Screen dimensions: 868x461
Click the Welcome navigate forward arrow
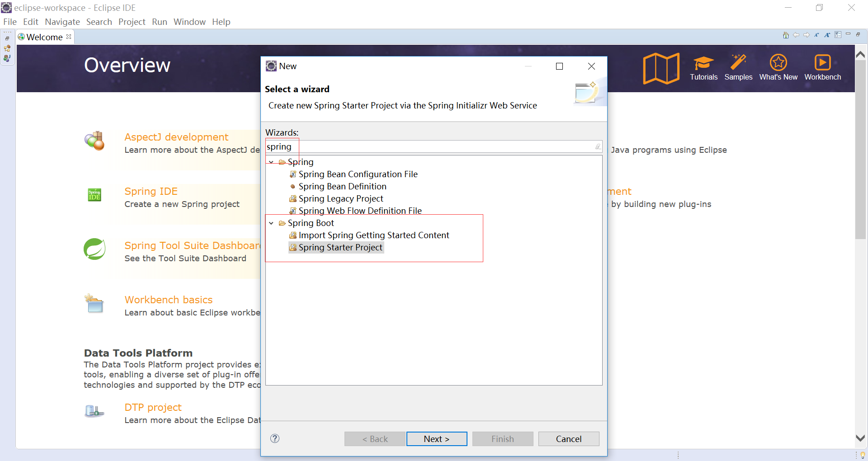[807, 35]
